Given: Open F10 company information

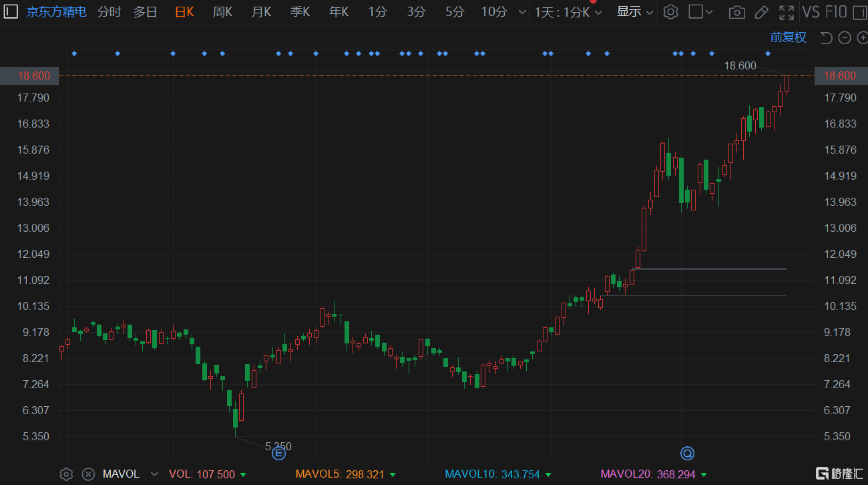Looking at the screenshot, I should (x=836, y=11).
